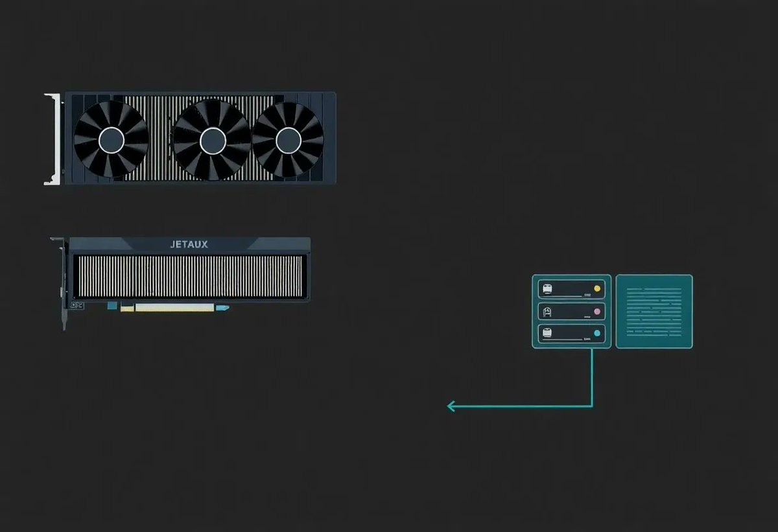The width and height of the screenshot is (778, 532).
Task: Collapse the bottom row of the status list
Action: point(571,332)
